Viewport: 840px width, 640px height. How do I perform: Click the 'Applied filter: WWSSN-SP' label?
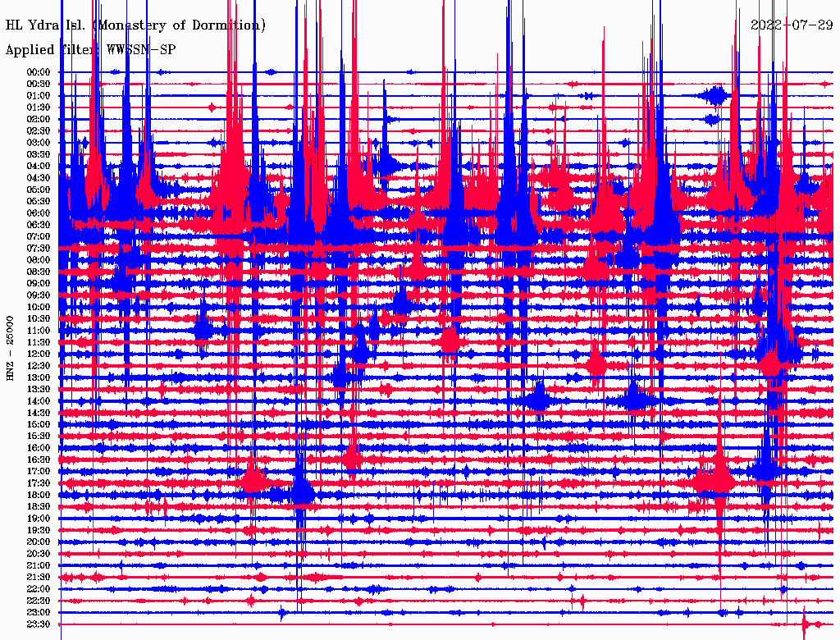(90, 50)
